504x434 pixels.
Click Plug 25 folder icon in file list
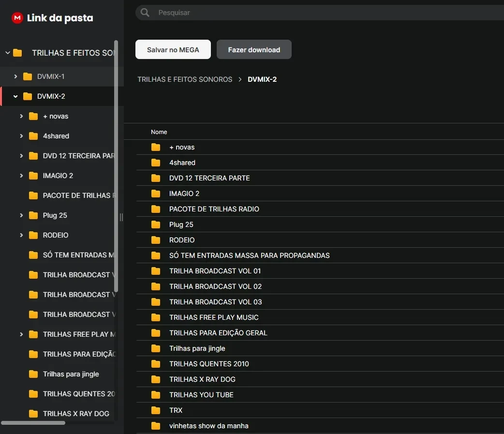click(156, 224)
